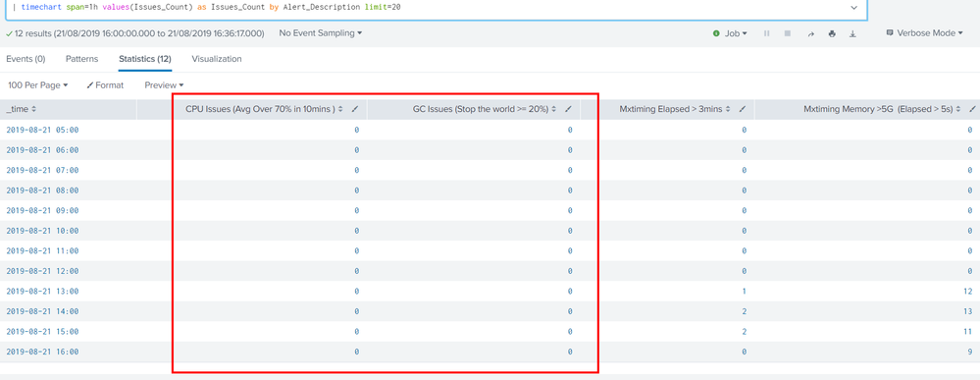The width and height of the screenshot is (980, 380).
Task: Click the 2019-08-21 08:00 time value
Action: pos(42,190)
